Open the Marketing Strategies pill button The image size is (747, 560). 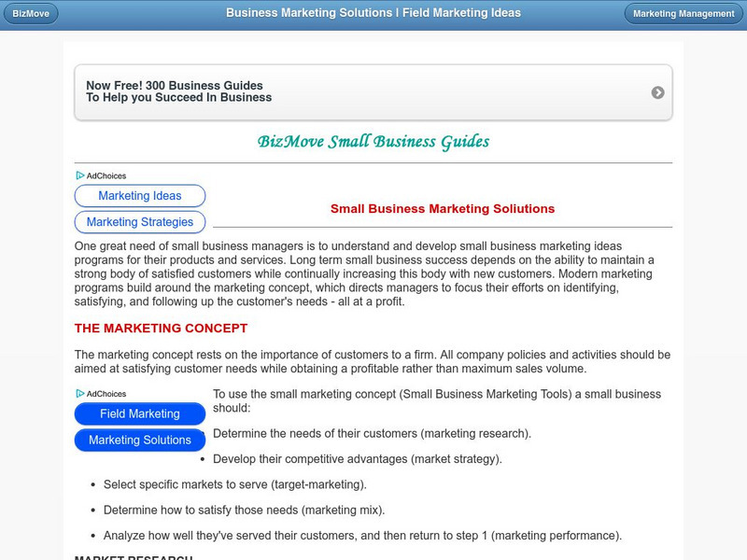(139, 222)
